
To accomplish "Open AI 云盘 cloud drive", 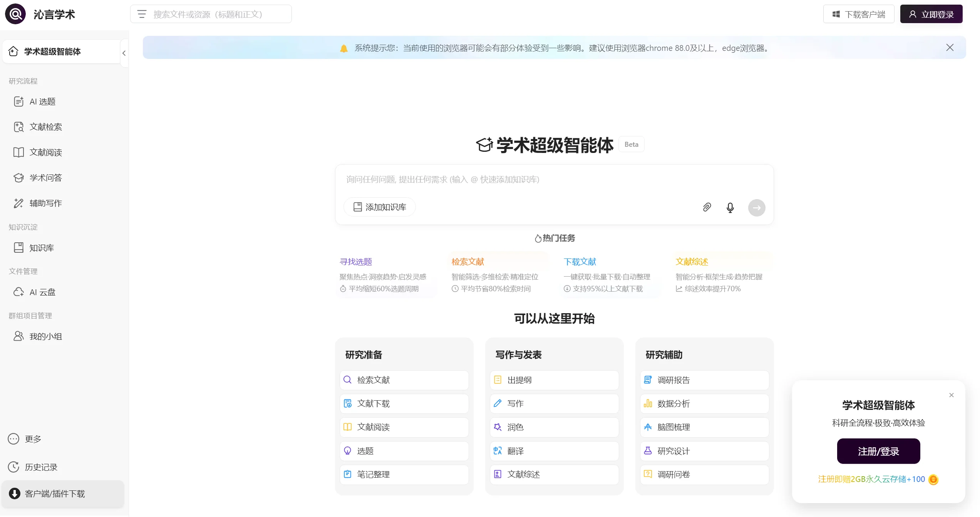I will pos(42,292).
